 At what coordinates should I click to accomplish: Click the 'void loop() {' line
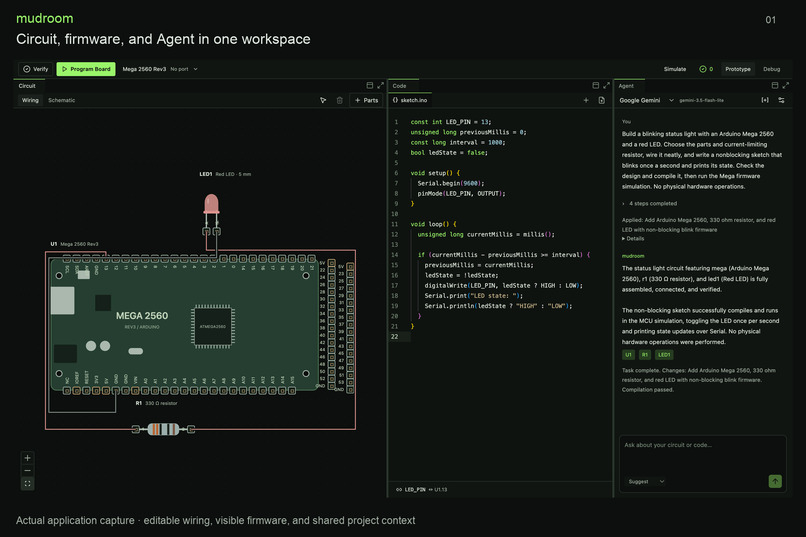[433, 224]
